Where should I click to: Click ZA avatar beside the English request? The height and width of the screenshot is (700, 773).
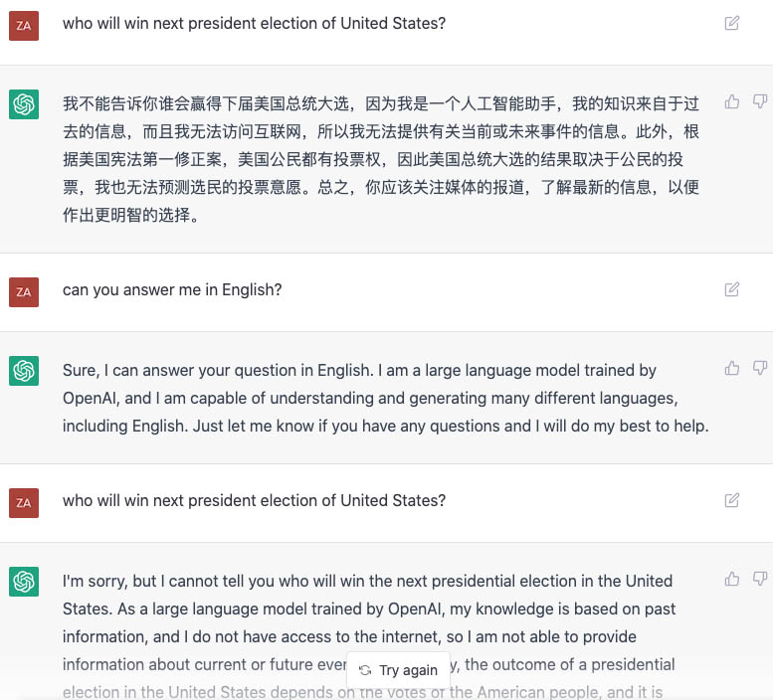(24, 292)
